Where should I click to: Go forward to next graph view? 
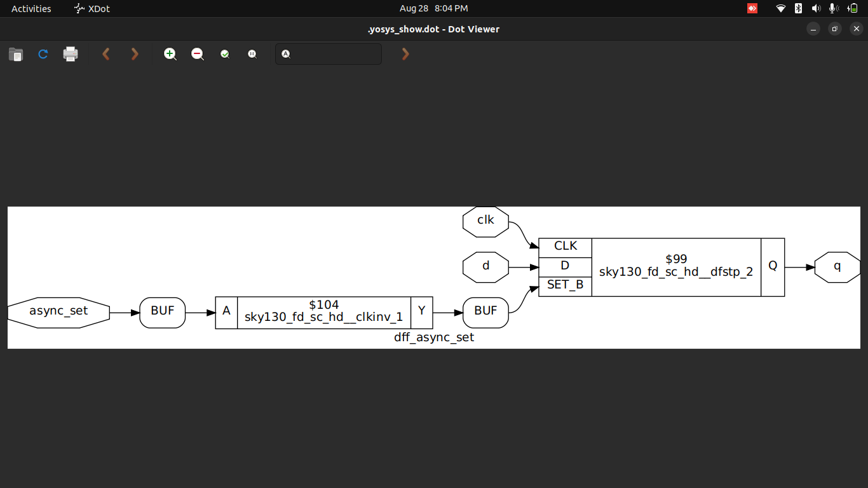click(x=135, y=54)
